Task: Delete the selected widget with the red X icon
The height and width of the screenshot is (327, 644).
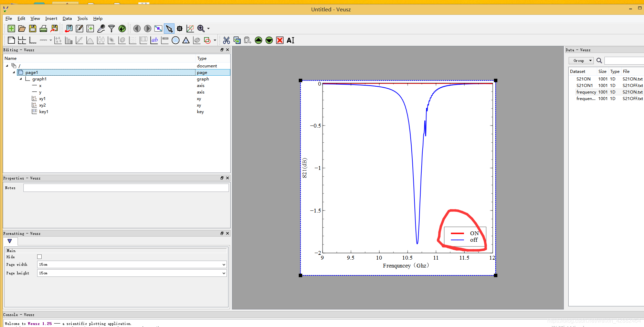Action: point(280,40)
